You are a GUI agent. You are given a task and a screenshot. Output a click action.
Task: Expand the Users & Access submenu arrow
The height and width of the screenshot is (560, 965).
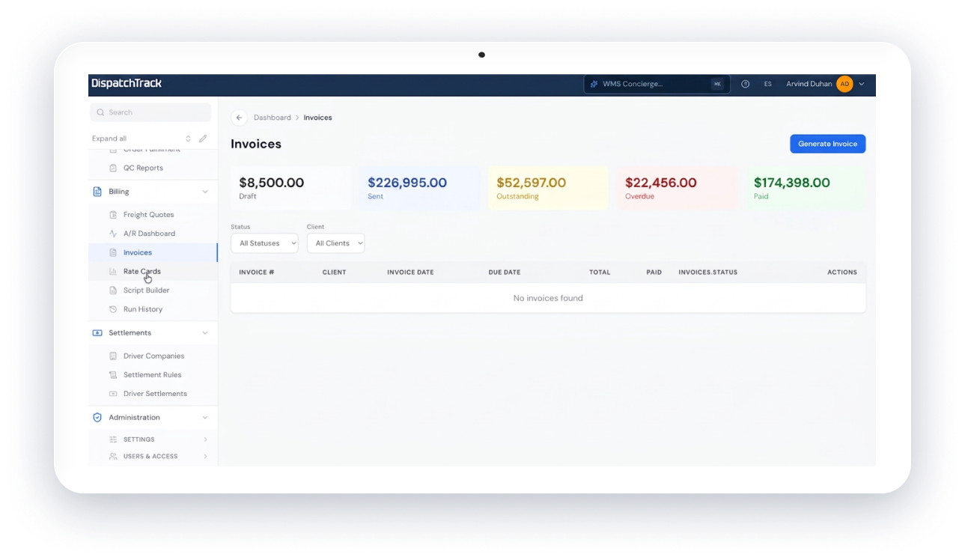pyautogui.click(x=205, y=457)
